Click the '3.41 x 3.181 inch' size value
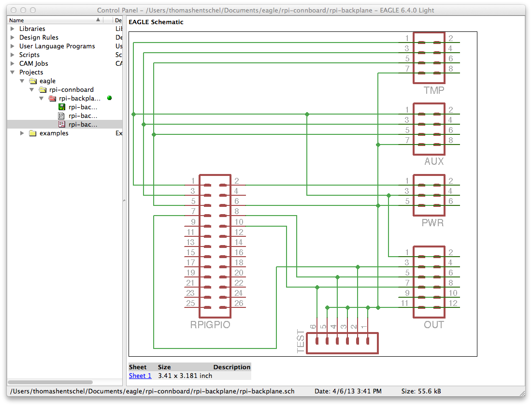532x406 pixels. [x=185, y=376]
